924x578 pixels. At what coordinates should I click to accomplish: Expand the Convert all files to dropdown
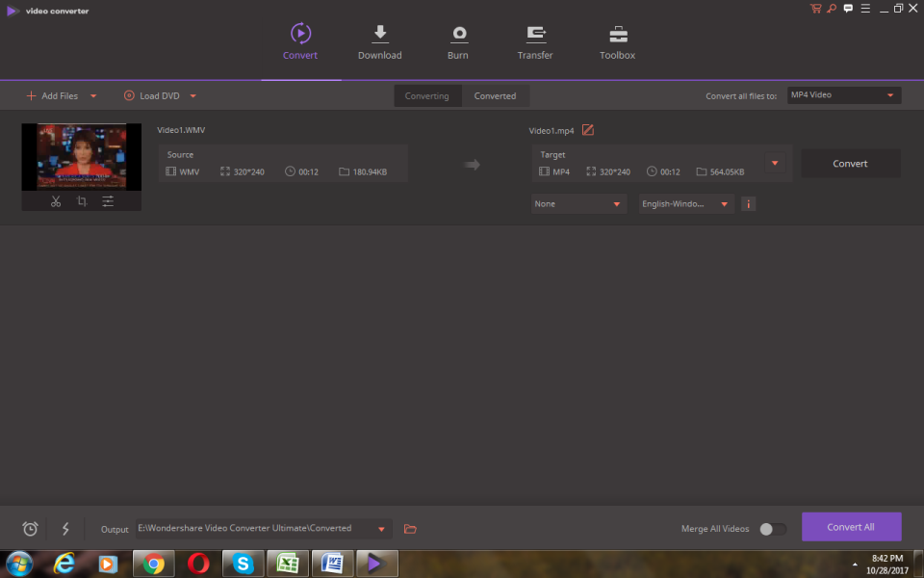(x=843, y=95)
